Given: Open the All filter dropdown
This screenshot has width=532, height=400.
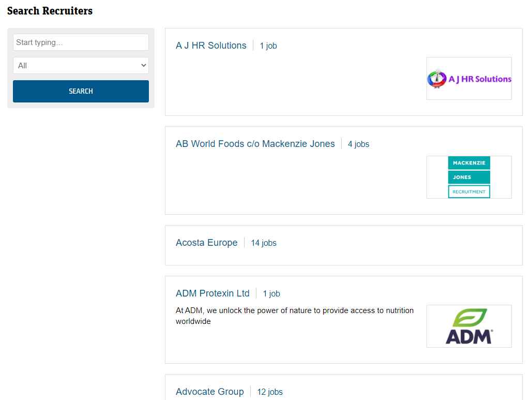Looking at the screenshot, I should coord(81,66).
